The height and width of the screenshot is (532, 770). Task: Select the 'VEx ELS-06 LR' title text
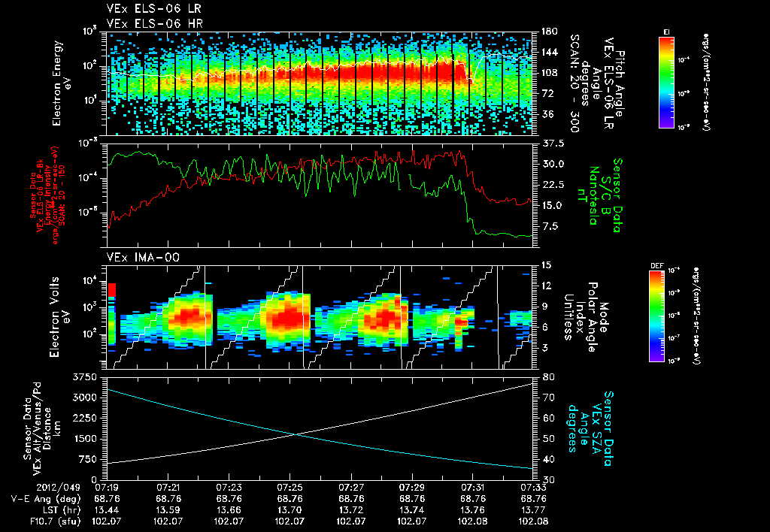click(153, 9)
